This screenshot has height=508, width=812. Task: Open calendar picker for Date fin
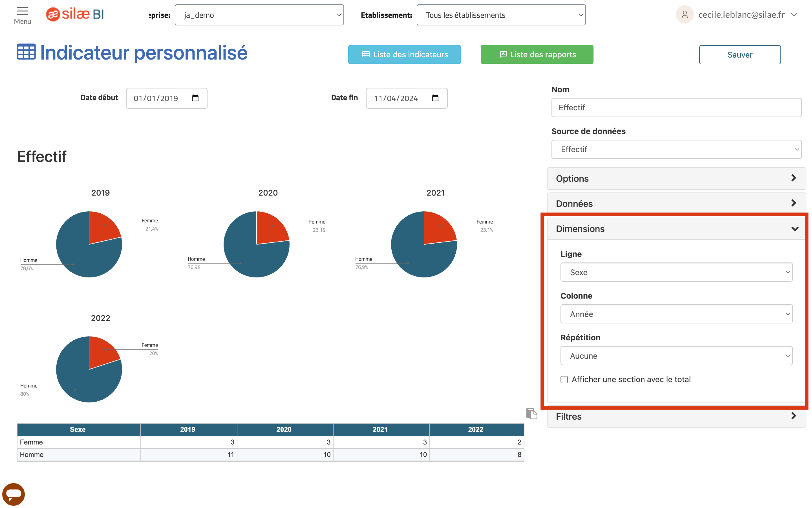coord(435,98)
